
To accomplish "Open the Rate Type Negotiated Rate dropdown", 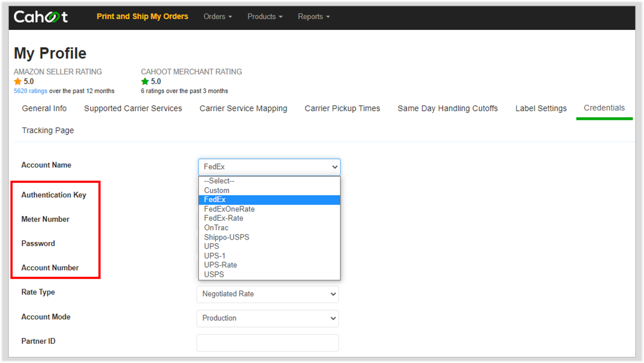I will [268, 294].
